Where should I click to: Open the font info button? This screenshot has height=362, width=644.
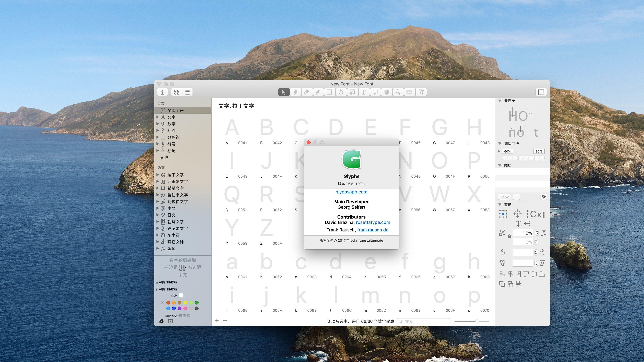pos(162,92)
